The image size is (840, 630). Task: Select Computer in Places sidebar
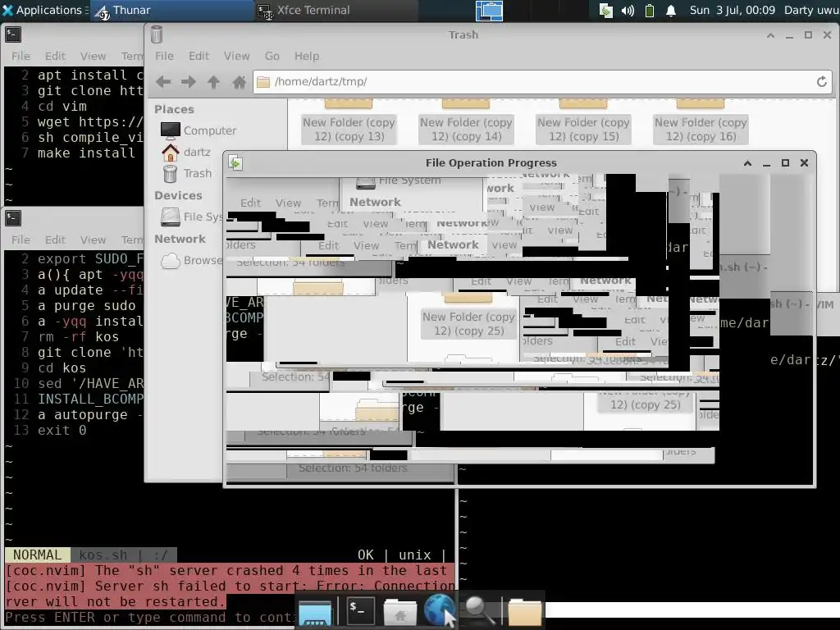click(199, 130)
